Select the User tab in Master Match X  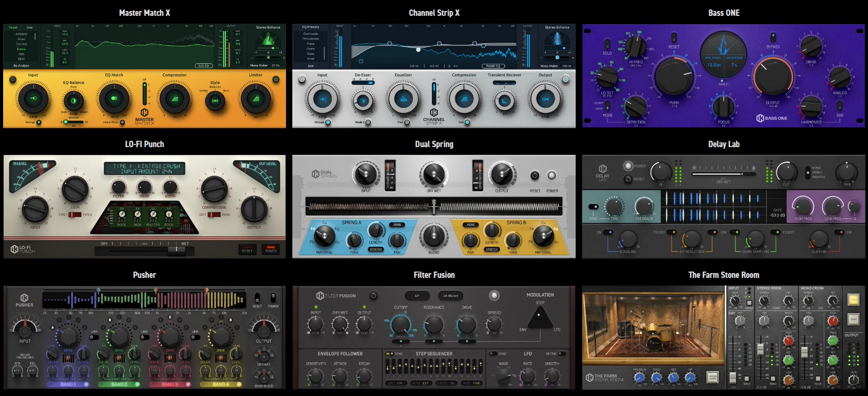pyautogui.click(x=29, y=27)
